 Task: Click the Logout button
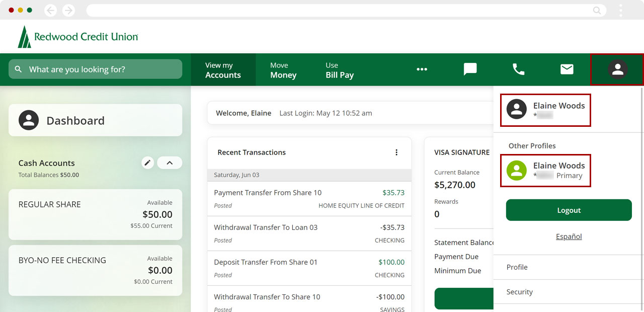click(x=569, y=210)
